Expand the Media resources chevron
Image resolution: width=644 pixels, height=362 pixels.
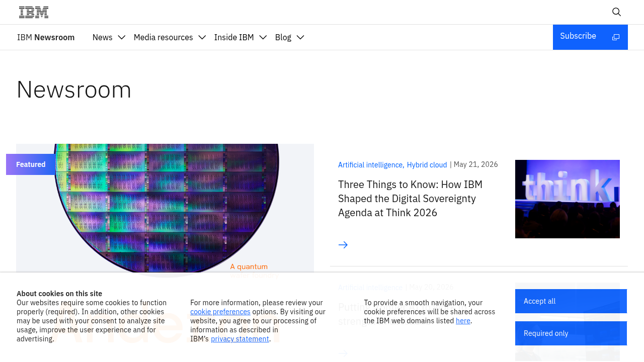pos(202,37)
